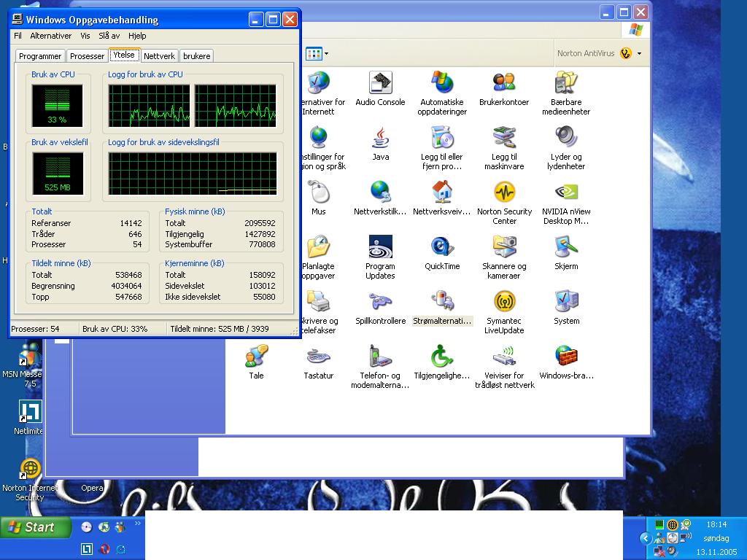This screenshot has width=747, height=560.
Task: Expand hidden system tray icons arrow
Action: pyautogui.click(x=645, y=539)
